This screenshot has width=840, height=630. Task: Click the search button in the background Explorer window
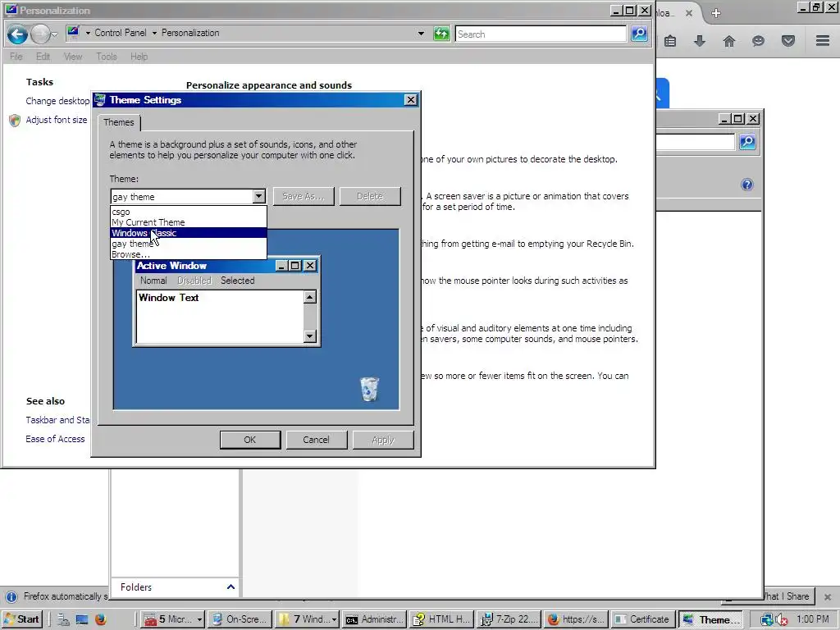click(746, 142)
